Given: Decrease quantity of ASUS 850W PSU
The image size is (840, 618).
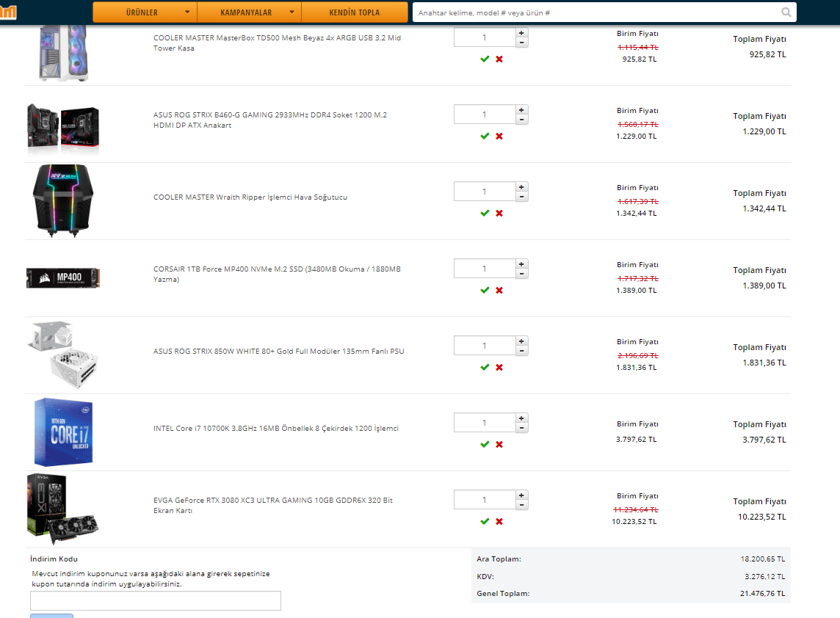Looking at the screenshot, I should 522,351.
